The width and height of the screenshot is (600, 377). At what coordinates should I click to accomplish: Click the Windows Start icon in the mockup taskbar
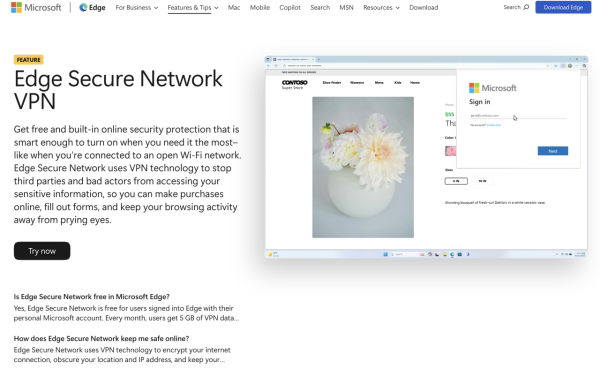pos(385,254)
